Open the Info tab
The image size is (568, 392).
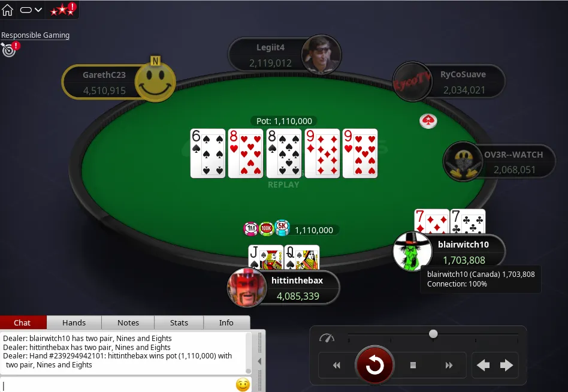tap(226, 322)
